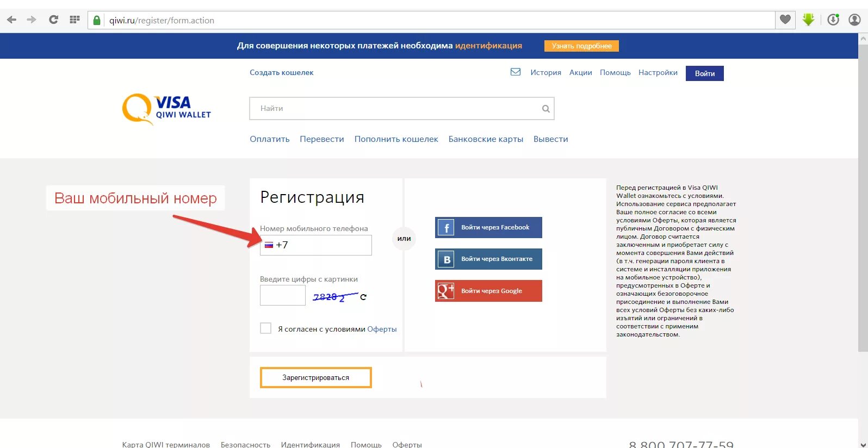Log in via 'Войти через Facebook'

(x=488, y=227)
